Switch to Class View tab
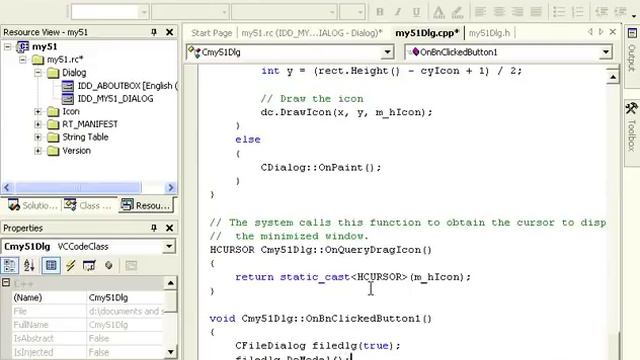 coord(88,205)
